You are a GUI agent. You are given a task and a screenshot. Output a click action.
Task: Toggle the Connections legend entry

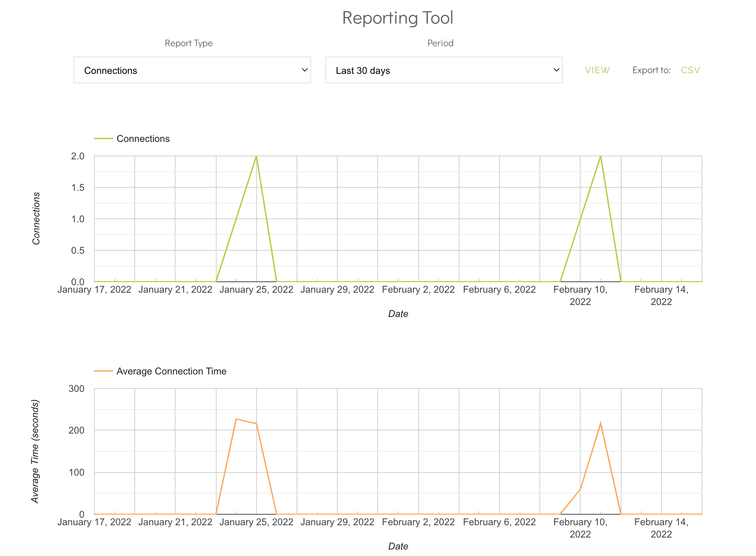[143, 138]
